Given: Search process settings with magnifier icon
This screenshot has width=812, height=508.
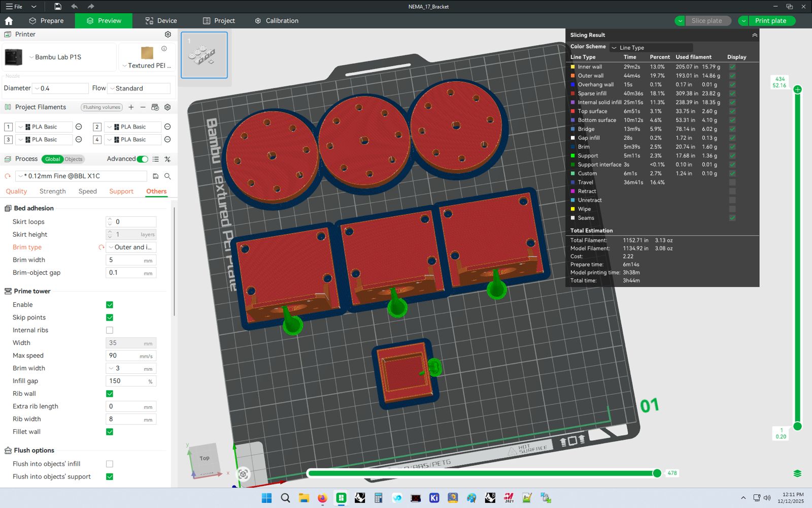Looking at the screenshot, I should [167, 176].
